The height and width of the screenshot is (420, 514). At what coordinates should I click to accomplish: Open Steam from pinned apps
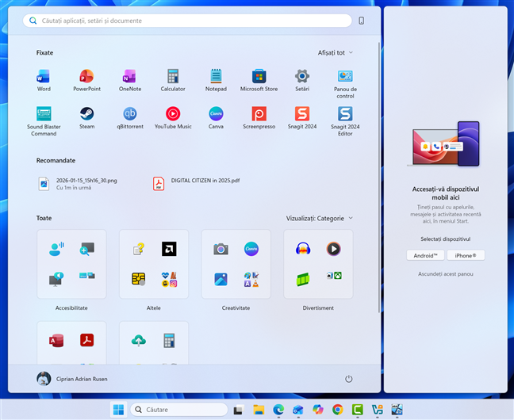[x=87, y=118]
